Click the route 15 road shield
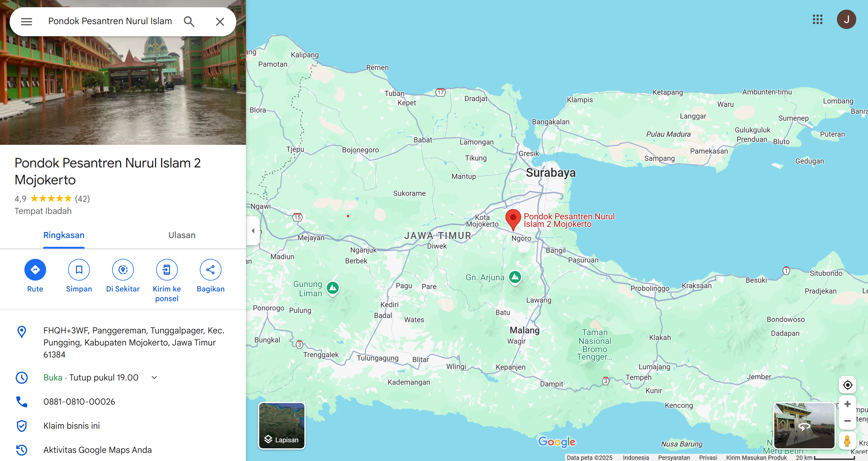Viewport: 868px width, 461px height. click(x=297, y=217)
